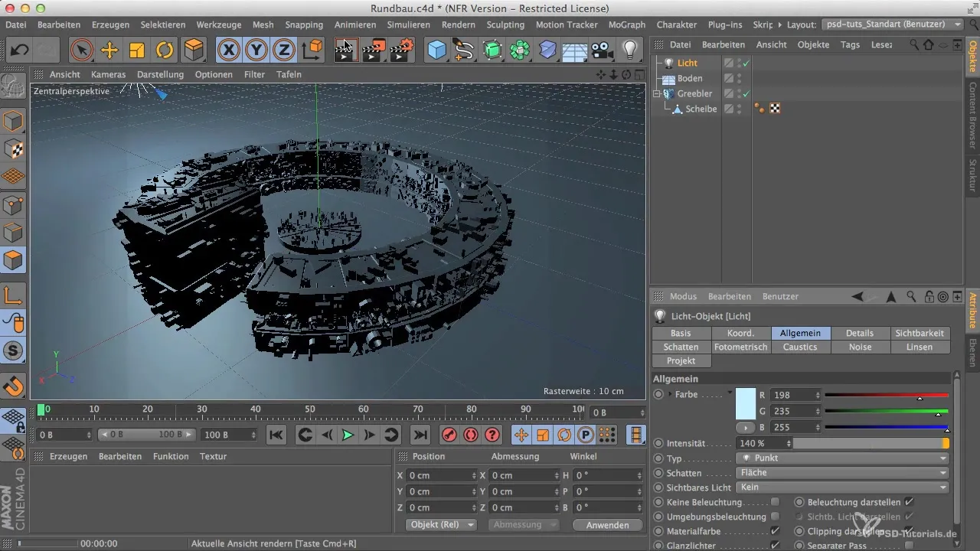This screenshot has width=980, height=551.
Task: Open the vertical Content Browser side tab
Action: tap(973, 116)
